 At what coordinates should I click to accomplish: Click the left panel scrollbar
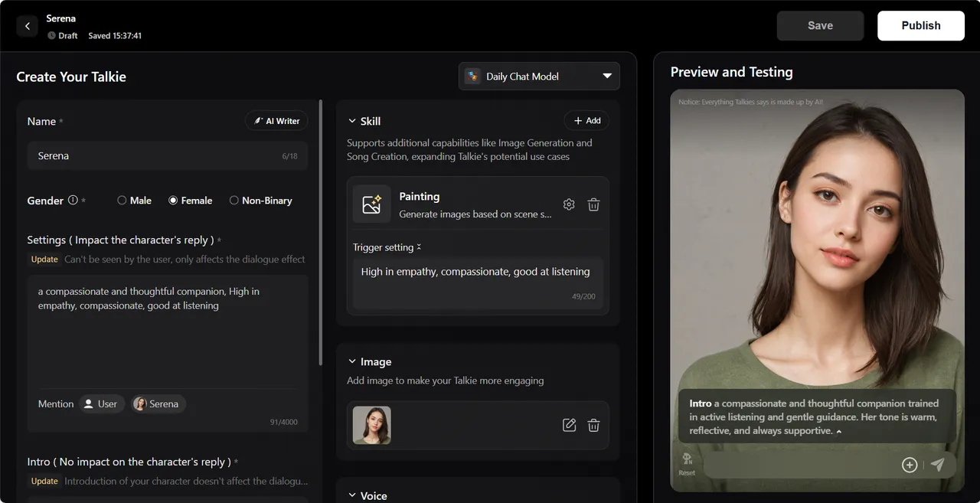[321, 232]
